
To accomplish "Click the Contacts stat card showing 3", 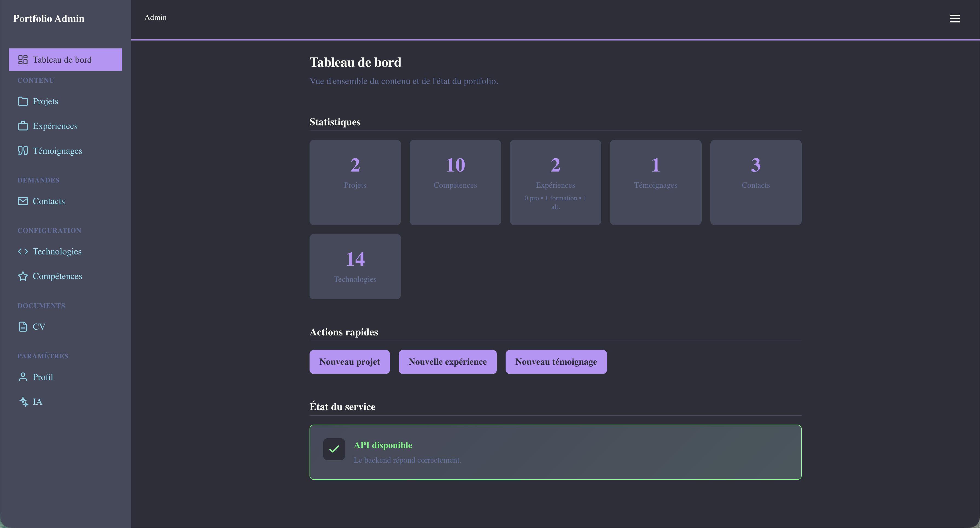I will (x=755, y=182).
